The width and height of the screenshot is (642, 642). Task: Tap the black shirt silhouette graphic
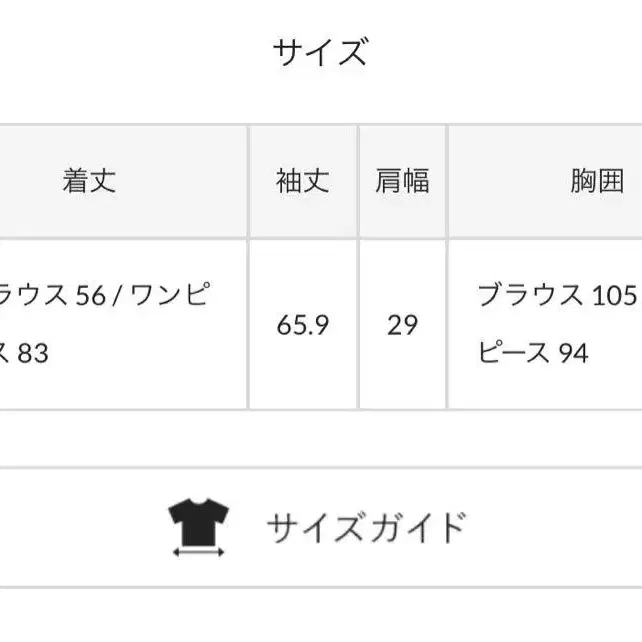[199, 522]
